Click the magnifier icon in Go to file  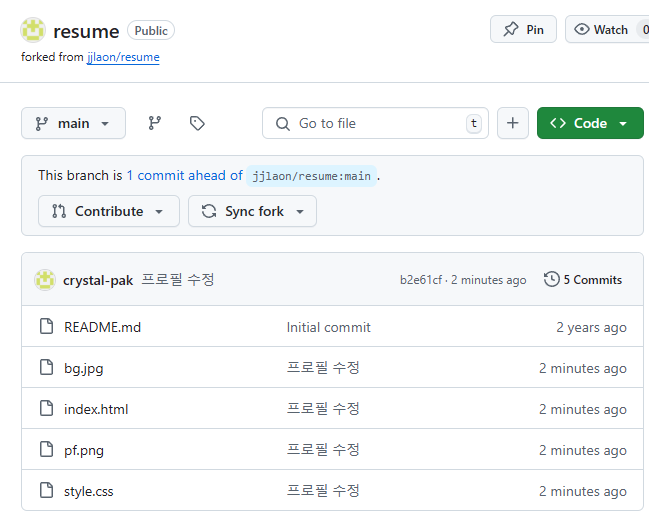[x=283, y=124]
